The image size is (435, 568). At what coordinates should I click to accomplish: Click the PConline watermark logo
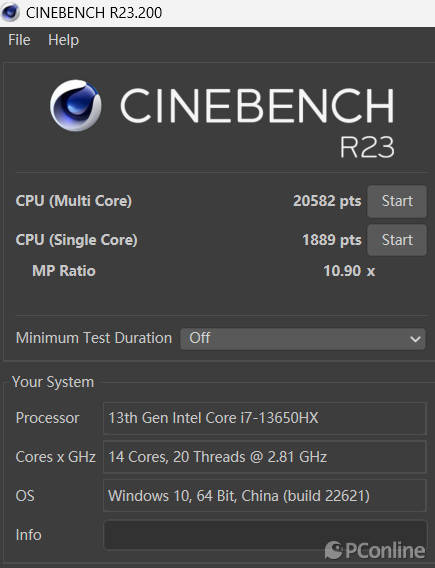coord(375,550)
